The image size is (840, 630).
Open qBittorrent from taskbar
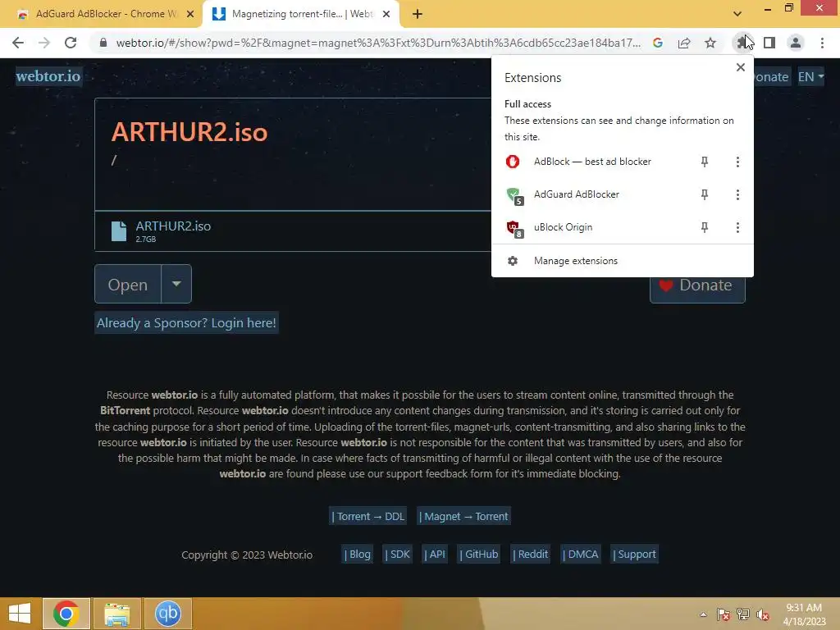(167, 614)
